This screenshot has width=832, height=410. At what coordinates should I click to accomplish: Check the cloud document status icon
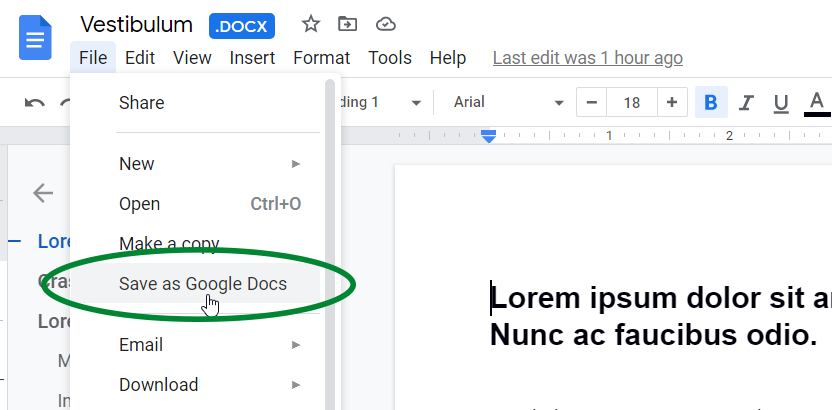click(386, 24)
